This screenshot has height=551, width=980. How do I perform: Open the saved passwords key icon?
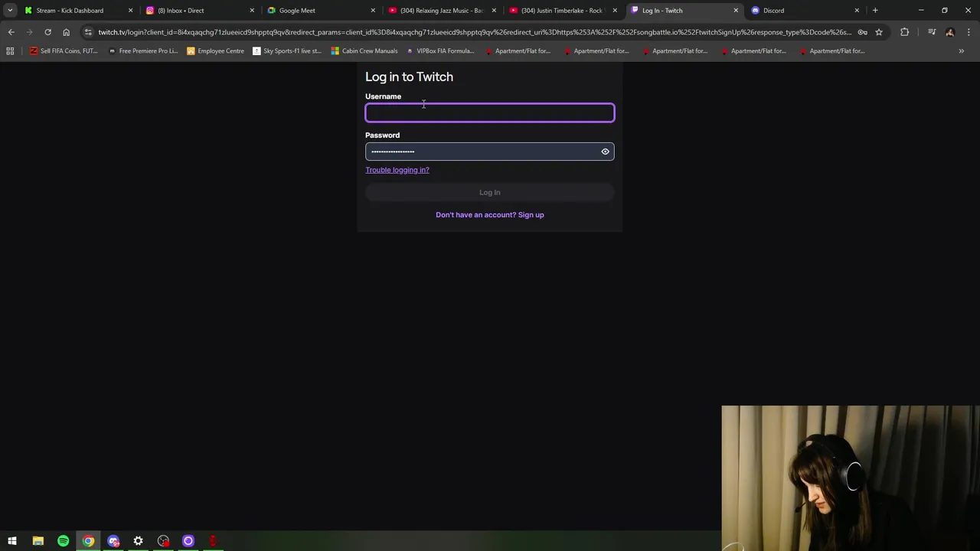[x=863, y=32]
